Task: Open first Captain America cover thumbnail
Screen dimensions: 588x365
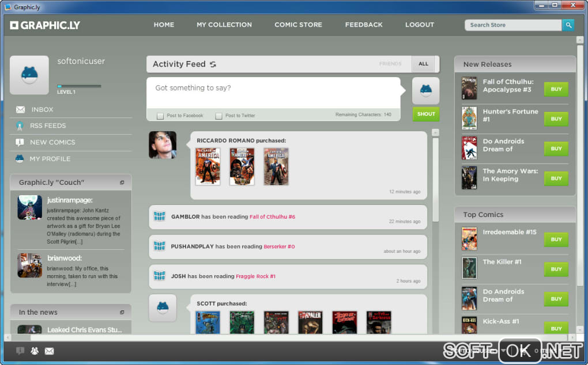Action: click(x=208, y=166)
